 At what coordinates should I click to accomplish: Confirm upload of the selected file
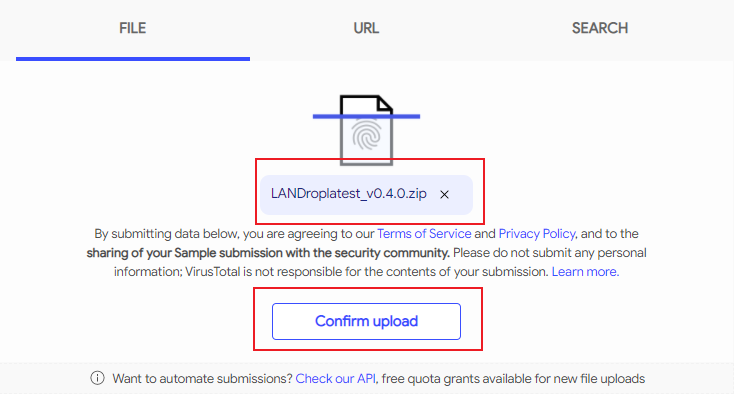366,321
